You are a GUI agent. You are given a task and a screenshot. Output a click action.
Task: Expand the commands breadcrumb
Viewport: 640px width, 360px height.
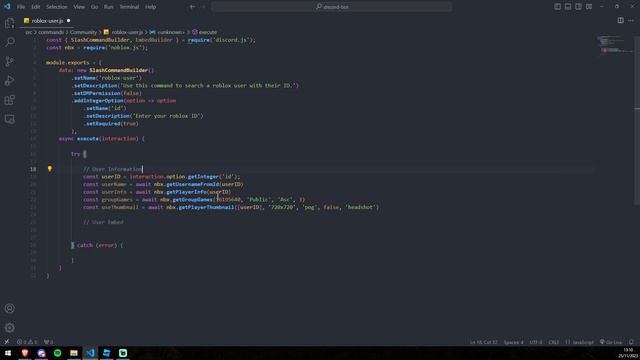[x=51, y=32]
